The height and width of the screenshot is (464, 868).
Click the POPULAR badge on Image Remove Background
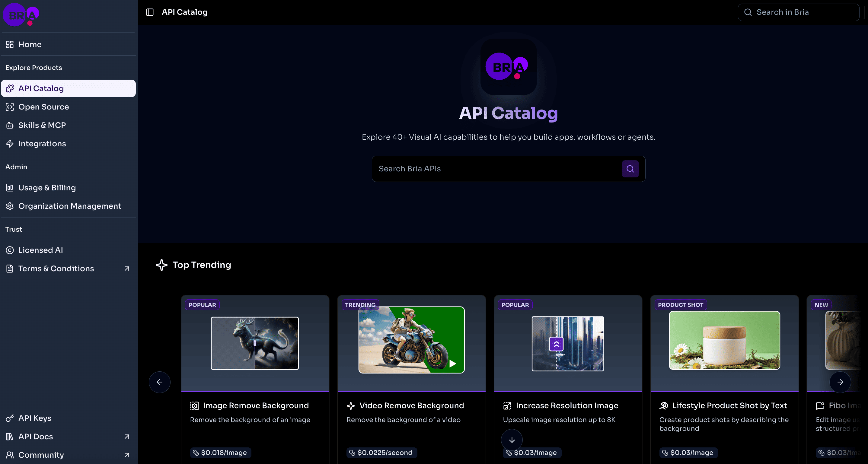[202, 305]
